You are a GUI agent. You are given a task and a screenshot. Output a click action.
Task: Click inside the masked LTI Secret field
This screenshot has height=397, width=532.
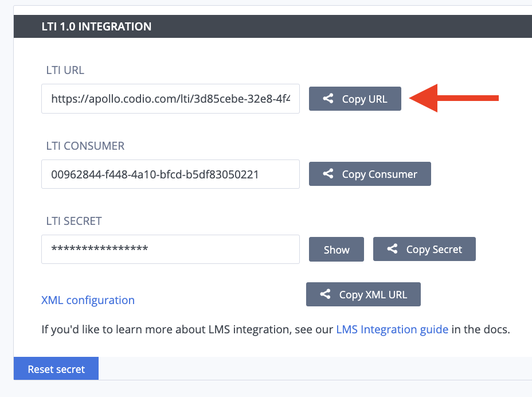click(170, 249)
